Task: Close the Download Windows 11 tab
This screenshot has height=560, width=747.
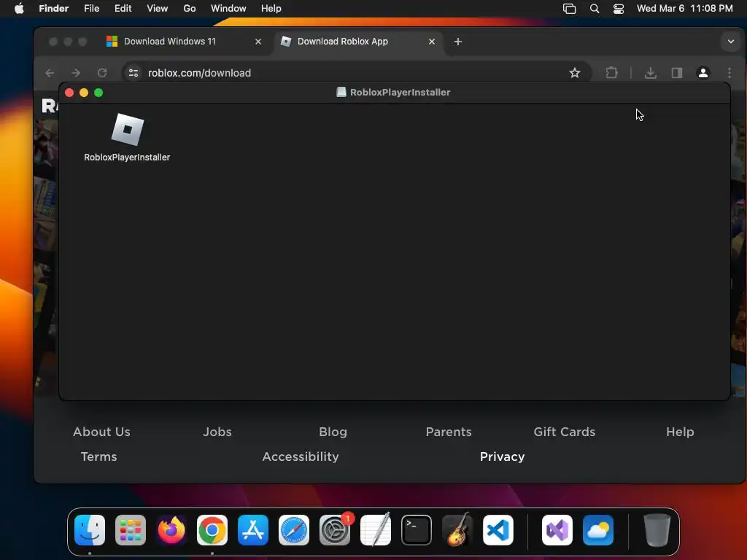Action: [258, 42]
